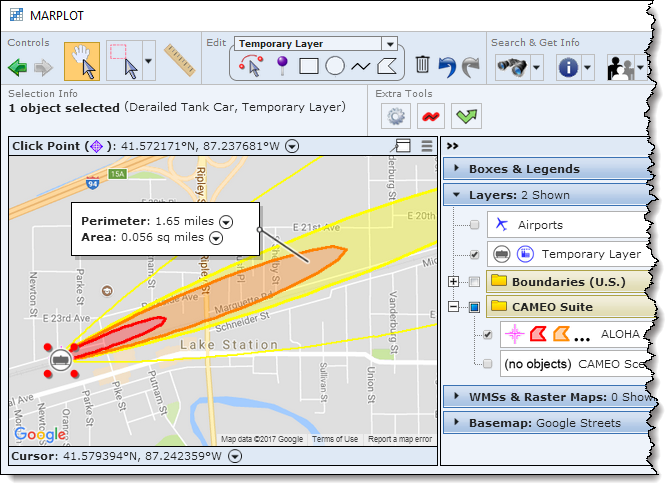Viewport: 669px width, 485px height.
Task: Delete selected object with trash icon
Action: (x=423, y=66)
